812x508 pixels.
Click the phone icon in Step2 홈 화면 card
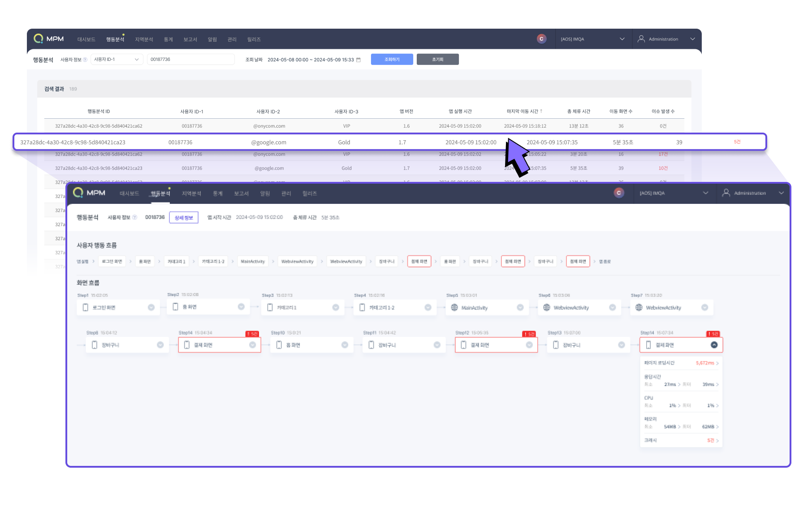point(175,307)
